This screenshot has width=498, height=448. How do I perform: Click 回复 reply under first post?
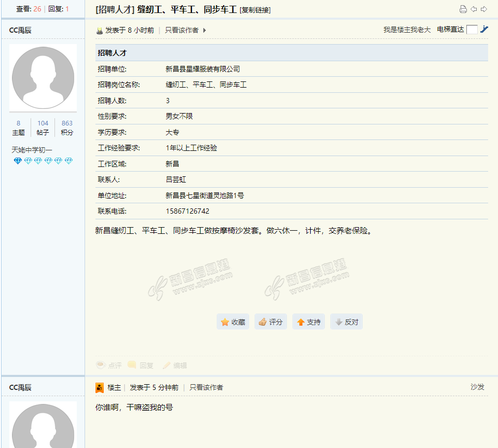click(141, 365)
